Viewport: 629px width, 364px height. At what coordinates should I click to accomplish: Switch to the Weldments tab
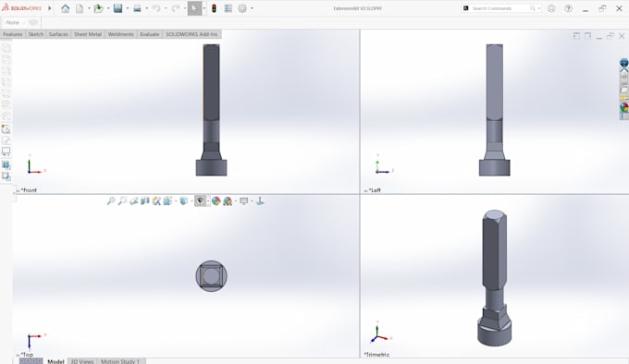click(x=121, y=34)
